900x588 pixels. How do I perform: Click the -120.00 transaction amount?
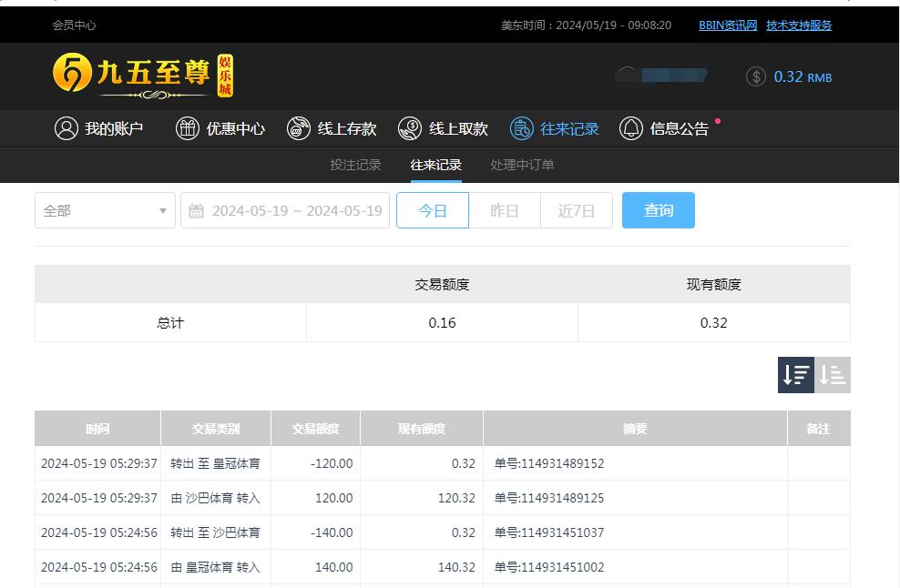[x=332, y=463]
